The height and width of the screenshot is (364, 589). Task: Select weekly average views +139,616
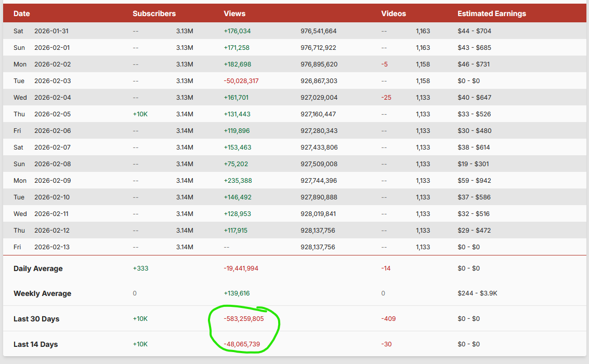click(x=237, y=293)
